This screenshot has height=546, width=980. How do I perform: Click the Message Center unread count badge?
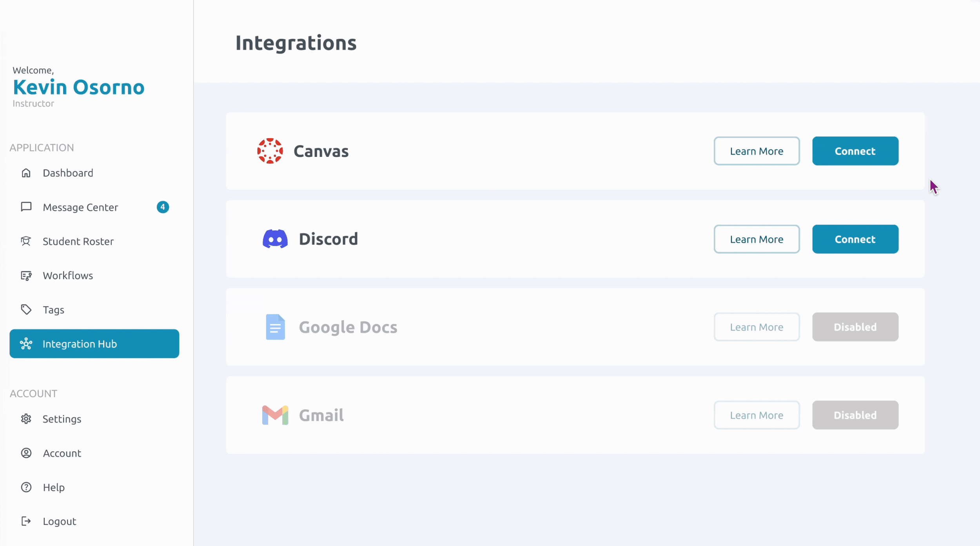pyautogui.click(x=163, y=207)
